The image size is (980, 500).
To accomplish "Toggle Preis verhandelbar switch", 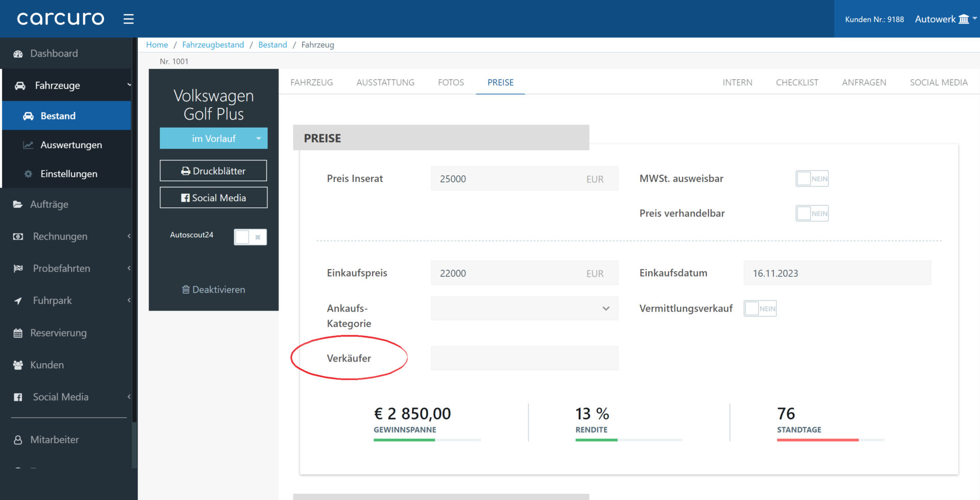I will 812,213.
